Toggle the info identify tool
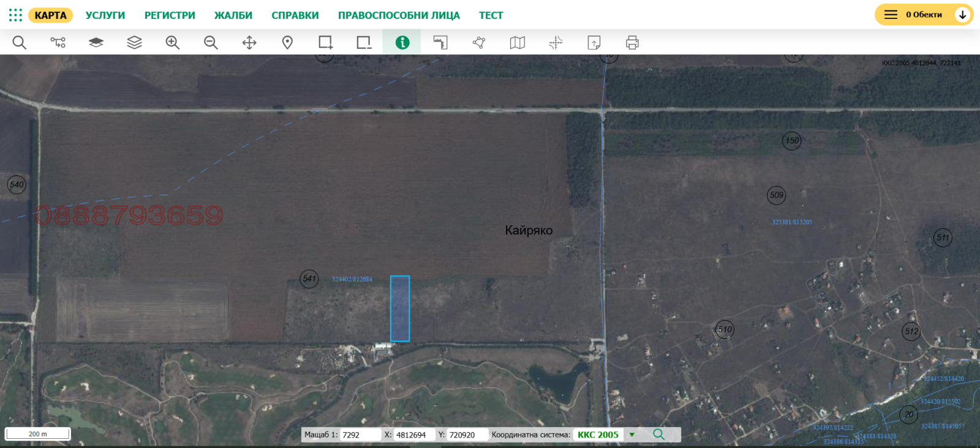 click(x=402, y=42)
